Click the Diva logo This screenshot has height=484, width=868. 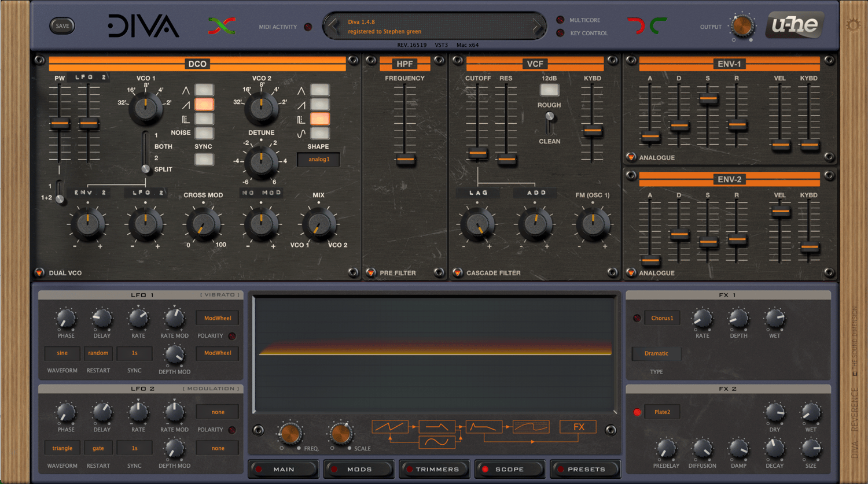pos(143,26)
